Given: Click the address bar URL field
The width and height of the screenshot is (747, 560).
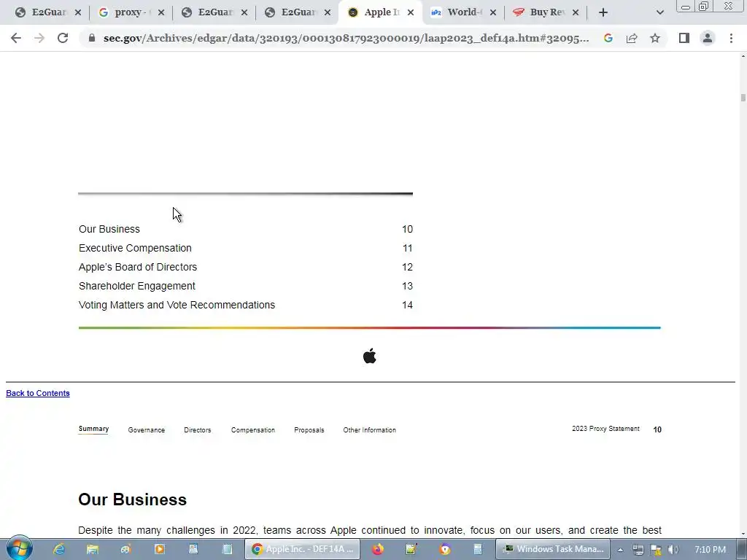Looking at the screenshot, I should tap(346, 38).
